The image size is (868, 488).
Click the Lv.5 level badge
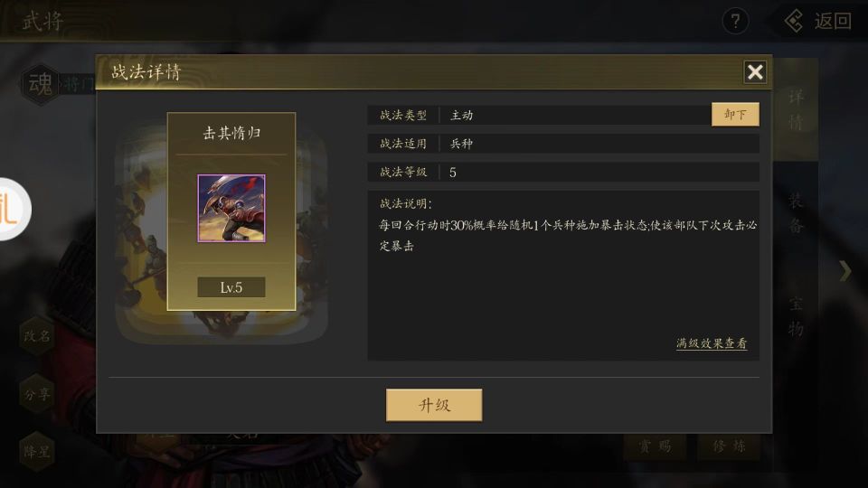[231, 287]
